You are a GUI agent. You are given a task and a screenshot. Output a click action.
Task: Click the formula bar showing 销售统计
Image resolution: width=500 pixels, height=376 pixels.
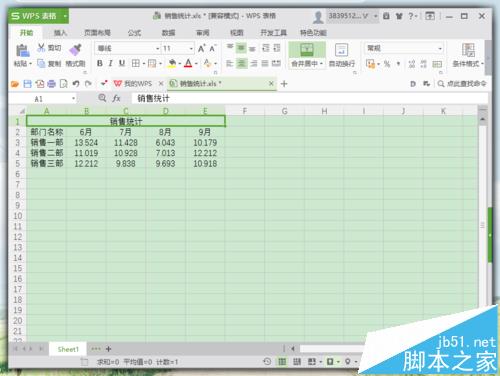pyautogui.click(x=309, y=98)
